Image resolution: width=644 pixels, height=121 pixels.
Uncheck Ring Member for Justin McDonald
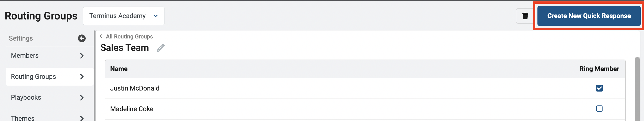point(599,88)
